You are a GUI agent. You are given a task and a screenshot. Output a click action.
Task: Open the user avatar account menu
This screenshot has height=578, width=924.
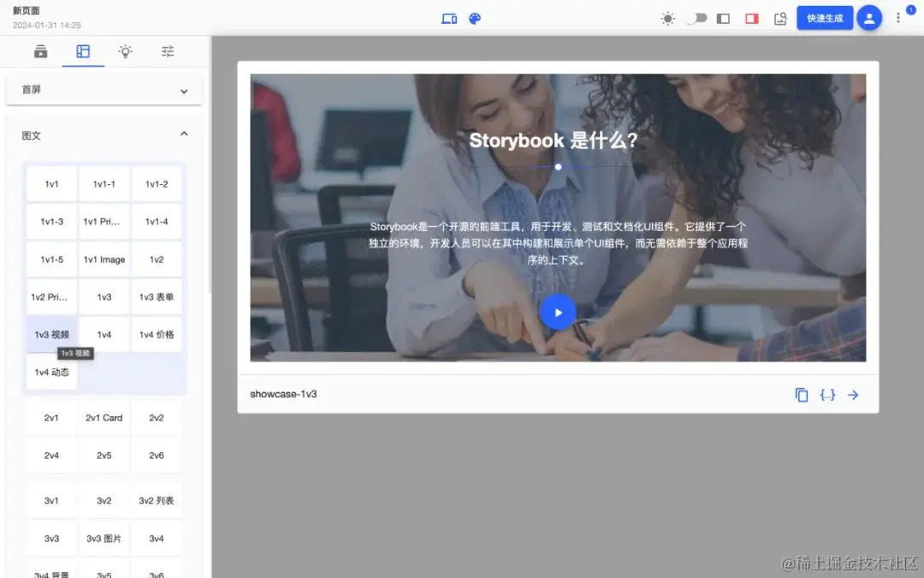pos(869,18)
